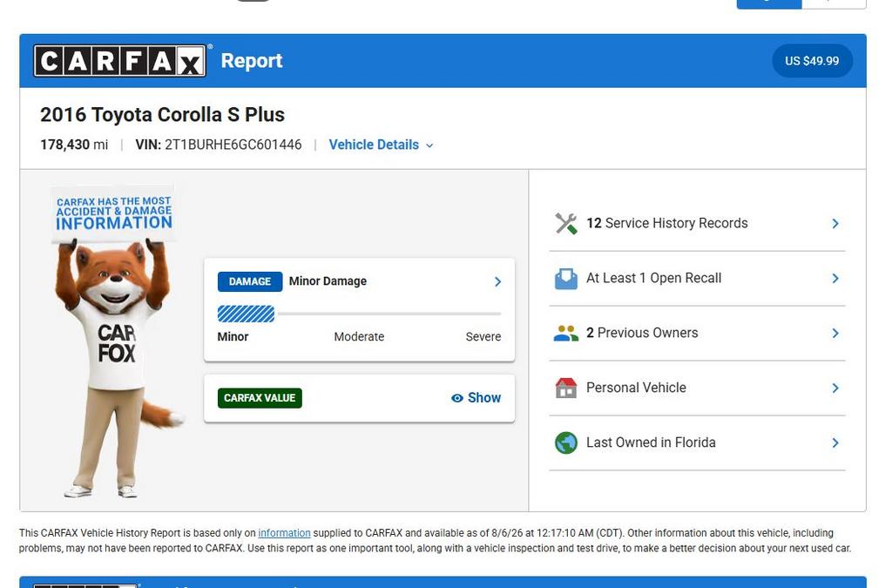Select 'Last Owned in Florida' text
This screenshot has height=588, width=892.
coord(651,443)
